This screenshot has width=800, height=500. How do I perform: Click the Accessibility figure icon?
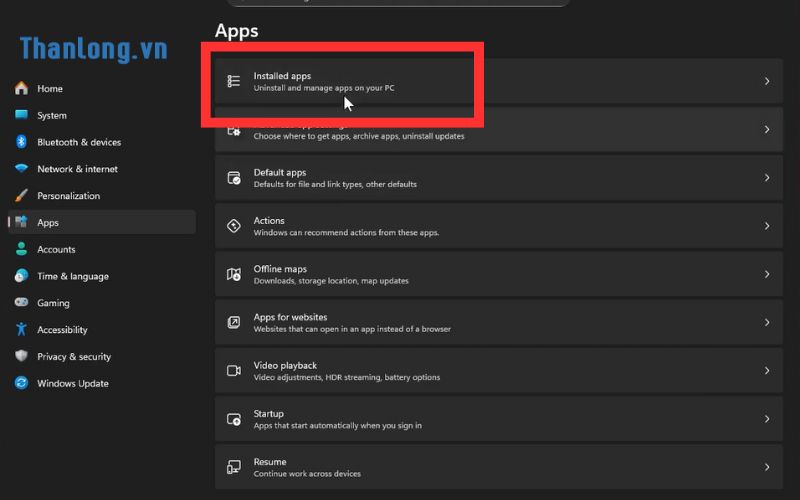coord(21,330)
